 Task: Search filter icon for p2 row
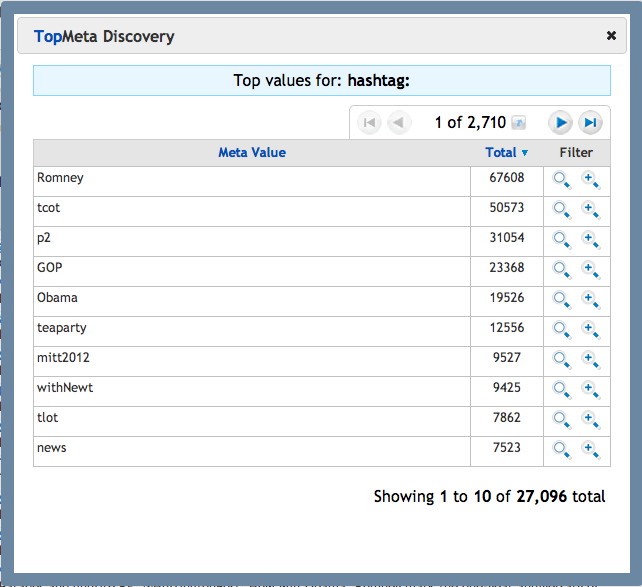click(x=562, y=240)
